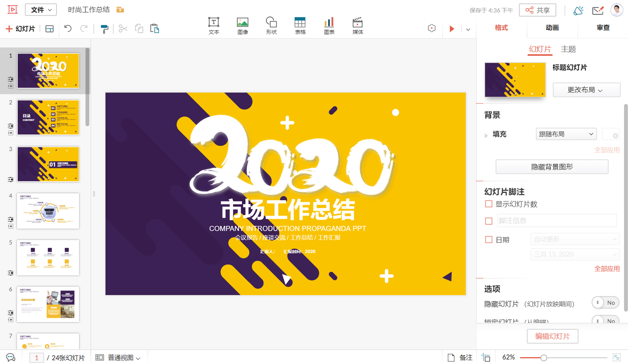Switch to the 动画 tab
The width and height of the screenshot is (628, 364).
point(552,28)
